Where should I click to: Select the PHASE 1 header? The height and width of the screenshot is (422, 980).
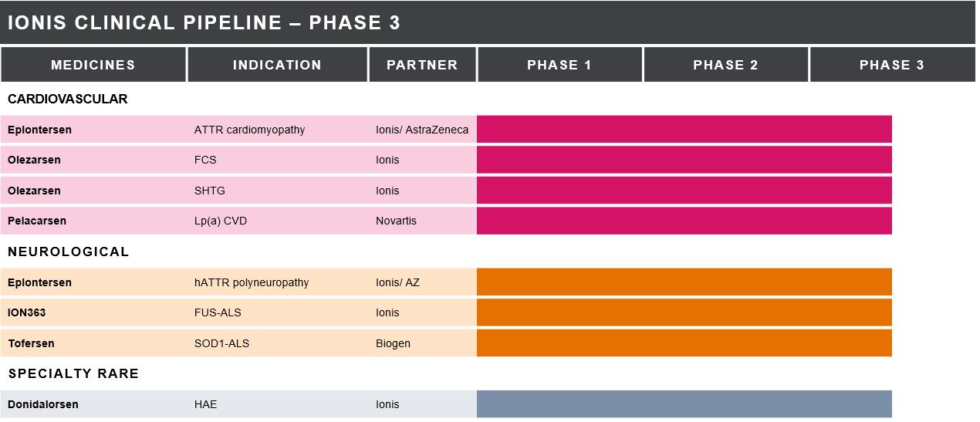point(559,65)
